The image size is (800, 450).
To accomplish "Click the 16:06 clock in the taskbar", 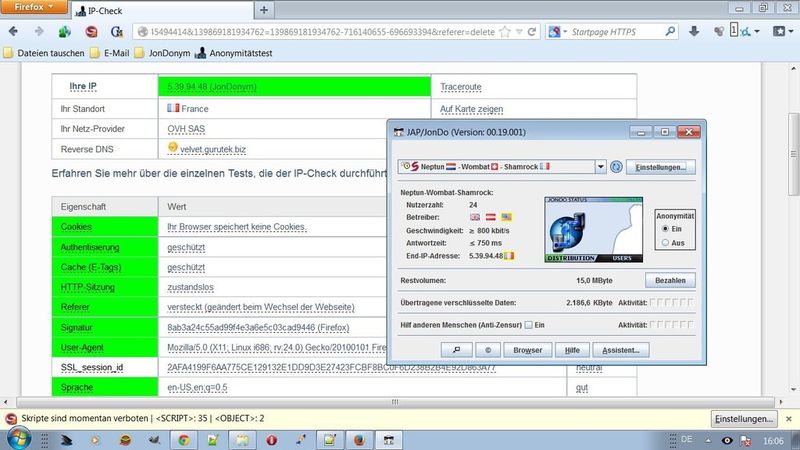I will tap(773, 440).
